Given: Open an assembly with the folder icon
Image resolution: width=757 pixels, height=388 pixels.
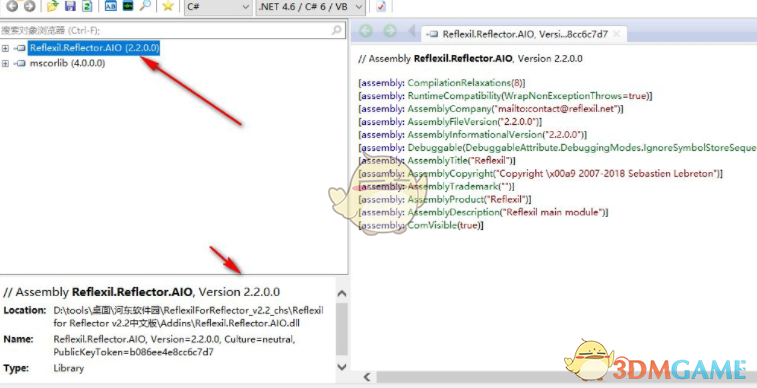Looking at the screenshot, I should tap(53, 6).
